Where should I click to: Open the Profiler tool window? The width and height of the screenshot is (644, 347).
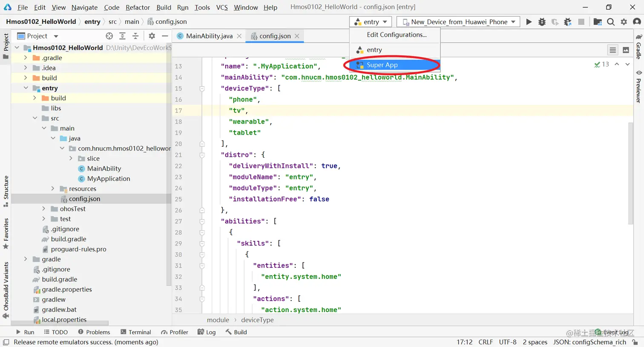pos(175,332)
